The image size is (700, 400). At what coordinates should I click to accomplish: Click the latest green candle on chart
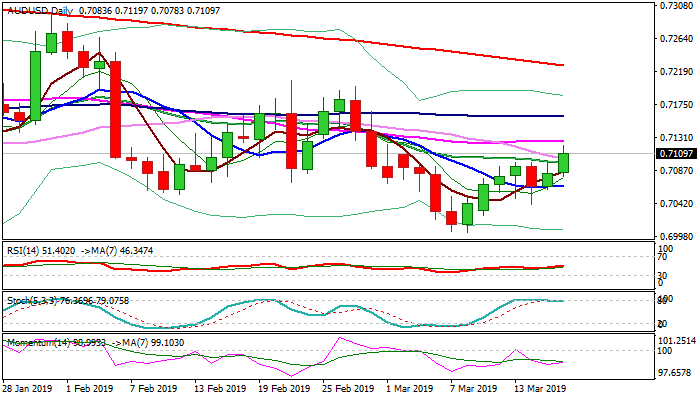(564, 163)
